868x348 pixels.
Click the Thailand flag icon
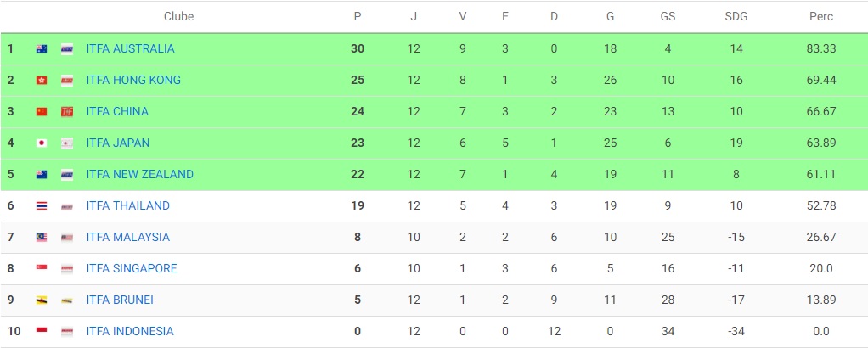42,206
